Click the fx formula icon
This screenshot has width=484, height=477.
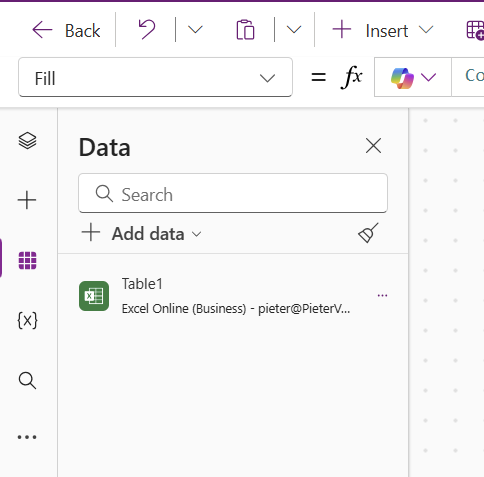tap(351, 77)
